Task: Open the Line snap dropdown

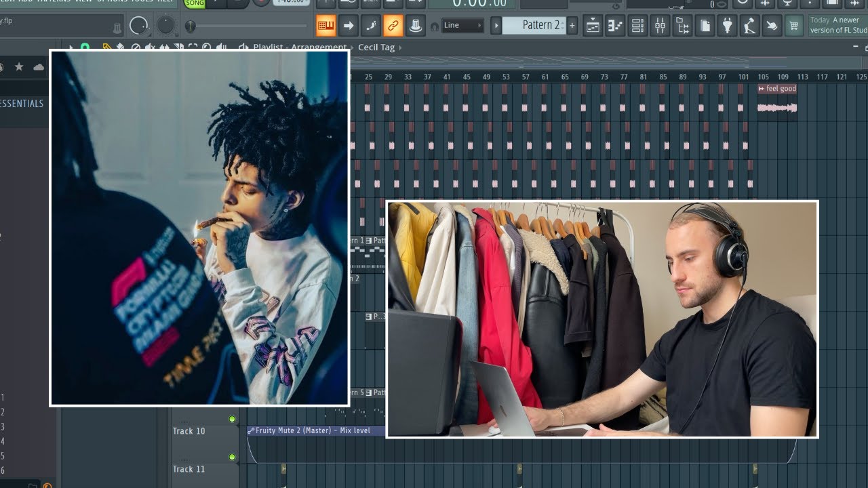Action: pos(462,26)
